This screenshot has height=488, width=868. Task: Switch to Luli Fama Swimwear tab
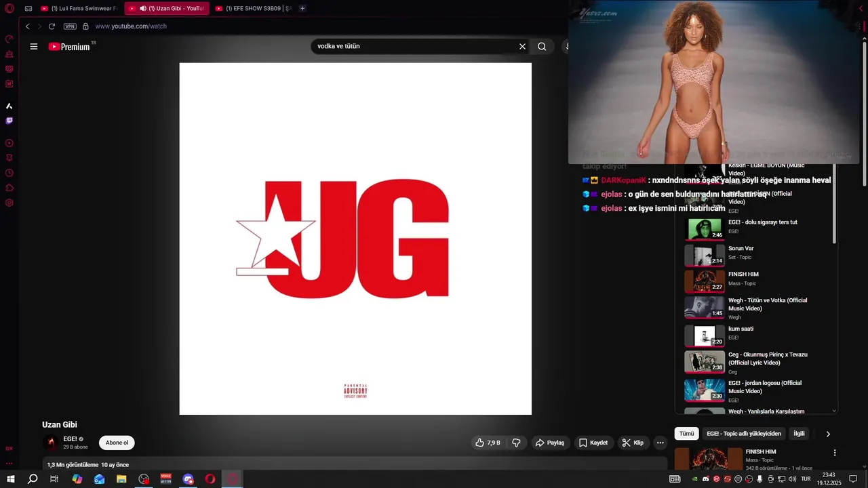point(79,9)
